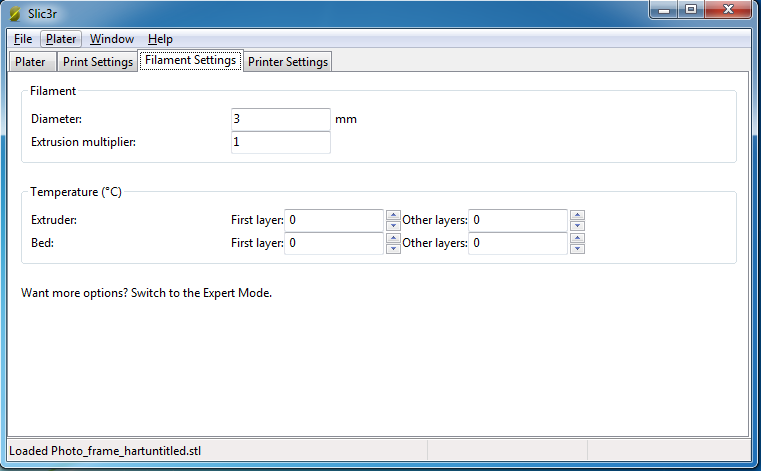Click the 'Extruder:' label
Screen dimensions: 761x471
[54, 220]
